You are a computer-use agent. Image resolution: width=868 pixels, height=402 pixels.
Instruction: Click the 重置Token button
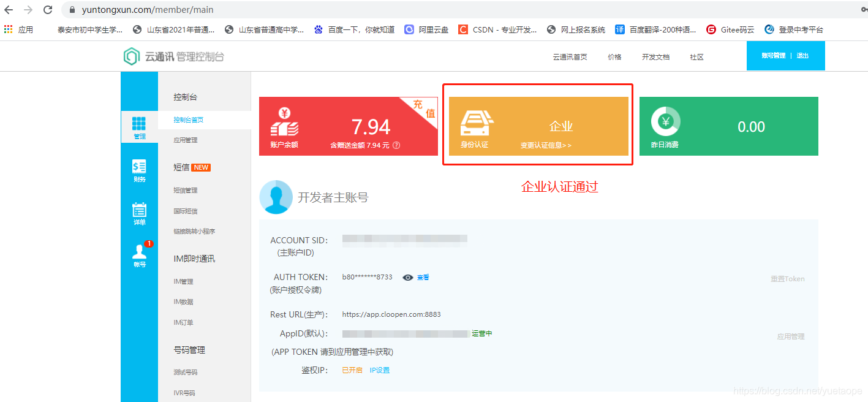787,278
